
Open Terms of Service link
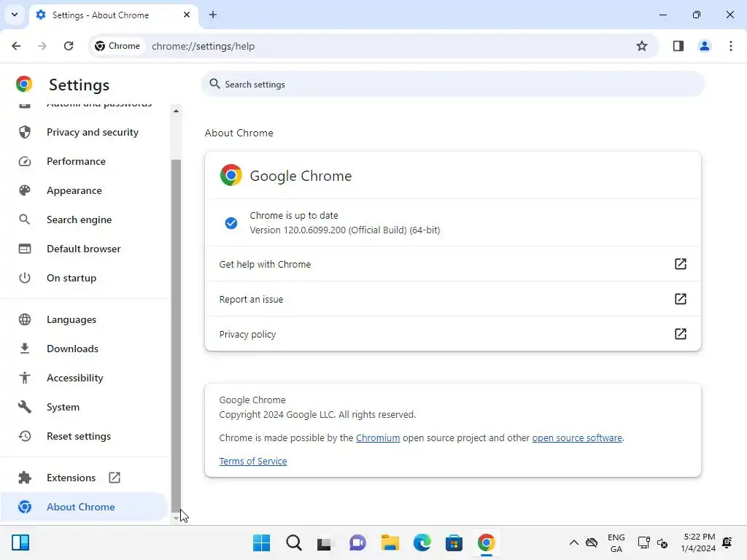tap(253, 461)
